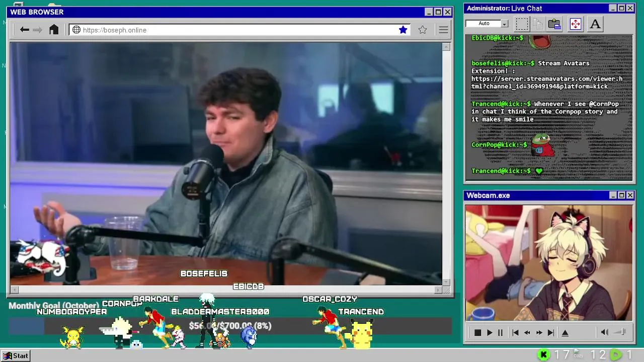Click the dashed selection icon in Live Chat
Image resolution: width=644 pixels, height=362 pixels.
pos(522,24)
